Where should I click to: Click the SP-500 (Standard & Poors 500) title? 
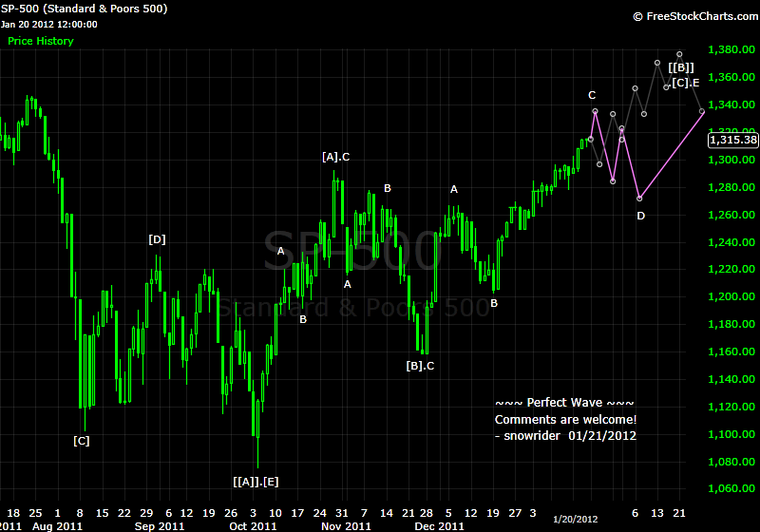pos(84,9)
